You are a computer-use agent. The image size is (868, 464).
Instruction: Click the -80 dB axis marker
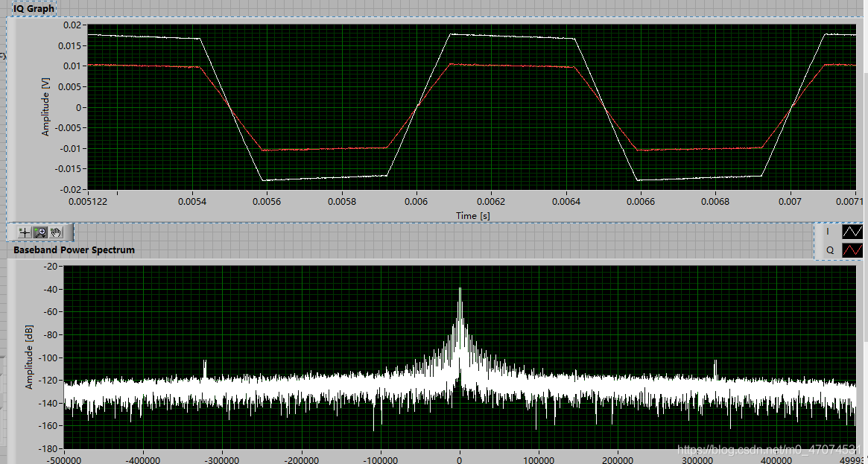51,334
